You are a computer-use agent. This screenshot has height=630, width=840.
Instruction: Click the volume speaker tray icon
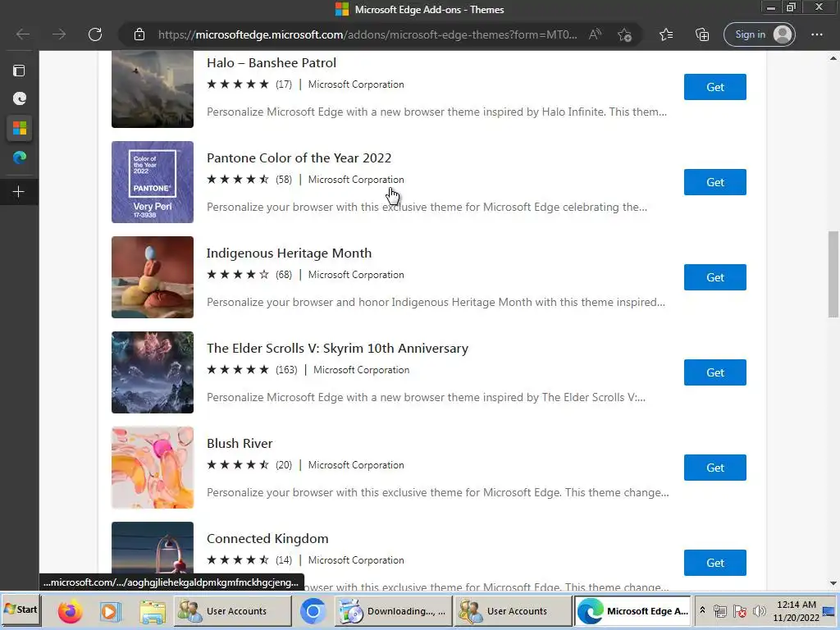point(759,611)
